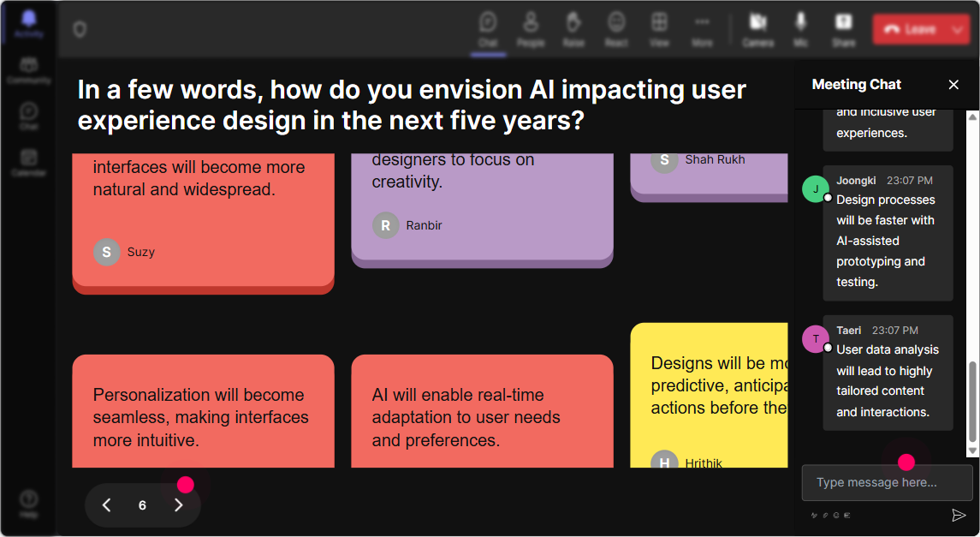Click the slide number 6
Screen dimensions: 980x537
pyautogui.click(x=142, y=505)
